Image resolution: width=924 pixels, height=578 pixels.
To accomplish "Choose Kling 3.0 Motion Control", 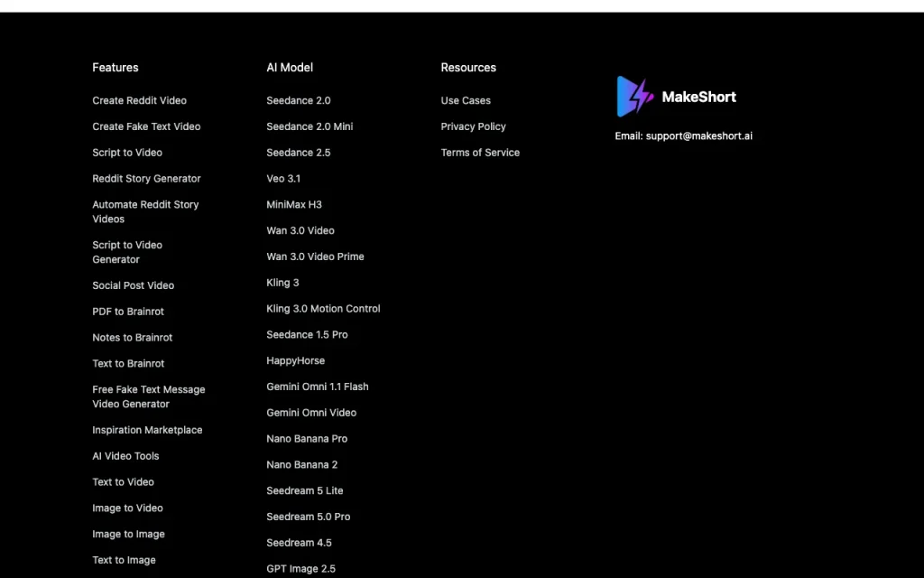I will click(323, 309).
